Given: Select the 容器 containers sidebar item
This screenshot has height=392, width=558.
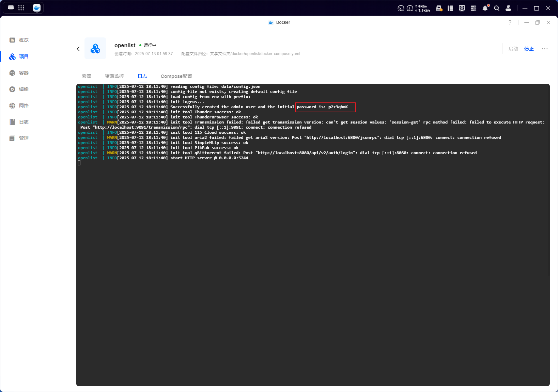Looking at the screenshot, I should point(19,73).
